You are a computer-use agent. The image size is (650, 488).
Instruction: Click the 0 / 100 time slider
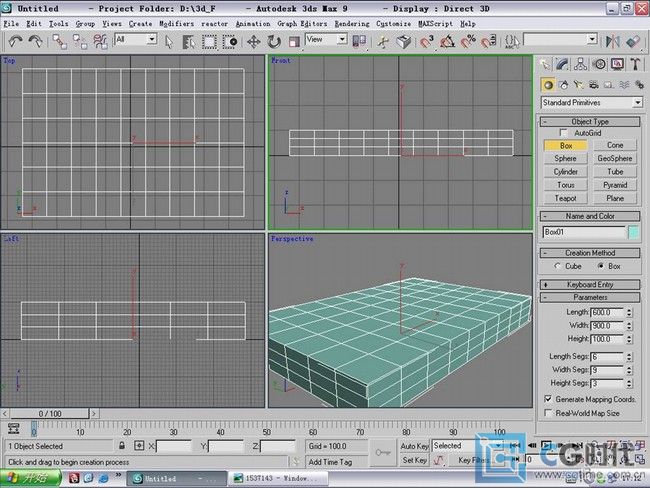(x=50, y=413)
